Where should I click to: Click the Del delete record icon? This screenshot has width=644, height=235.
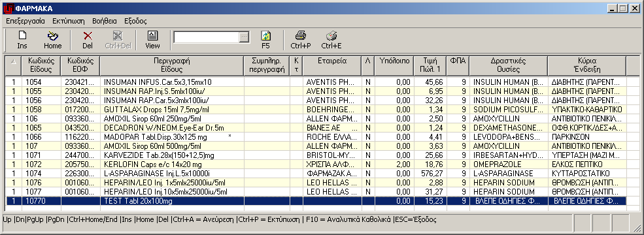[88, 40]
